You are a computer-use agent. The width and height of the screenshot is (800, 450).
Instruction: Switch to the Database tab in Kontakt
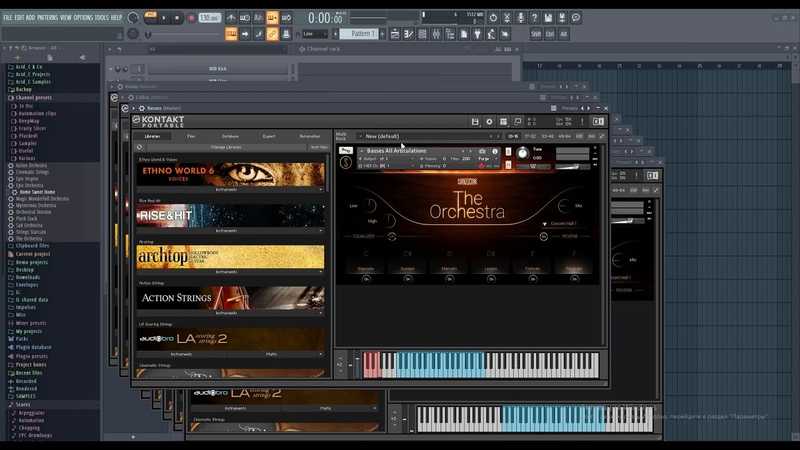point(230,136)
